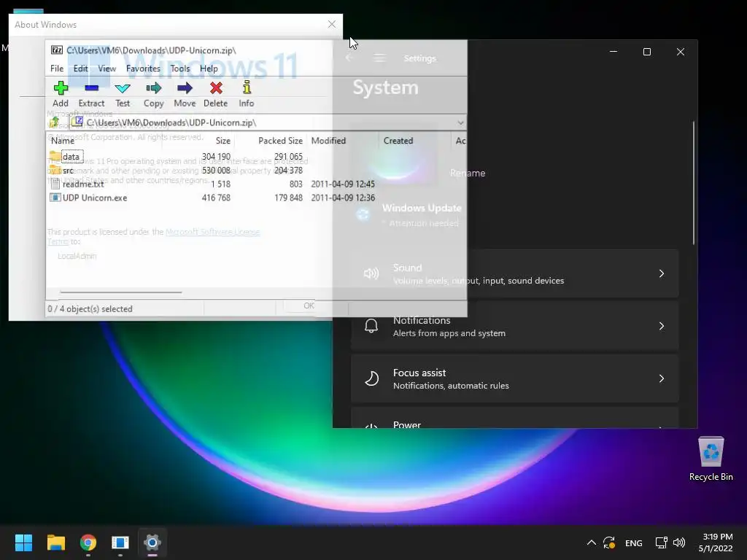
Task: Click the Sound speaker icon in Settings
Action: coord(371,273)
